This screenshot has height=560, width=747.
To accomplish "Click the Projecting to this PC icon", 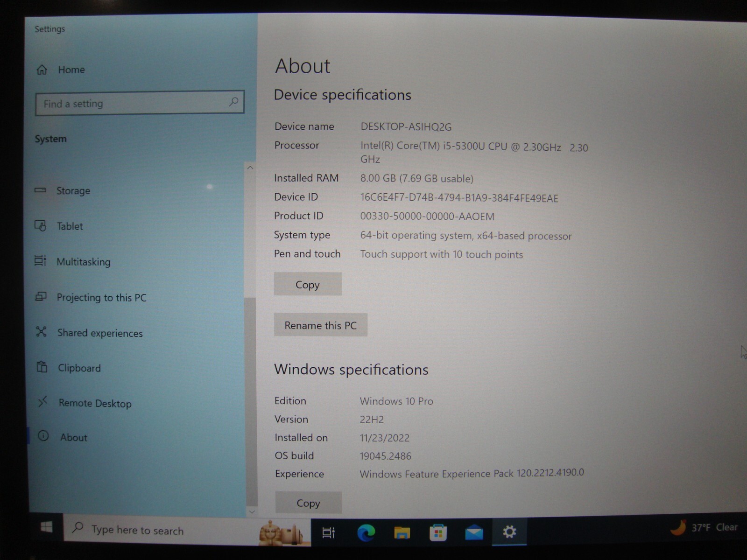I will click(x=41, y=296).
